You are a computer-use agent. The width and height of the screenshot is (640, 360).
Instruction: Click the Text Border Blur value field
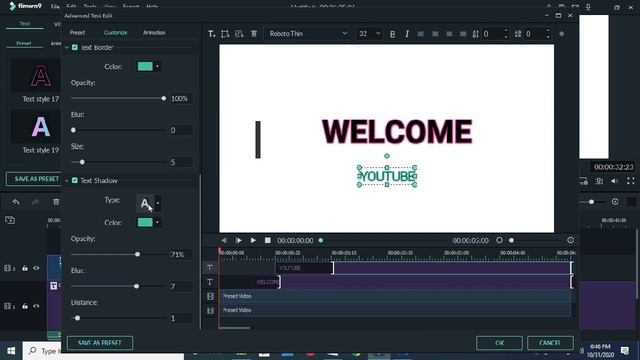tap(180, 130)
